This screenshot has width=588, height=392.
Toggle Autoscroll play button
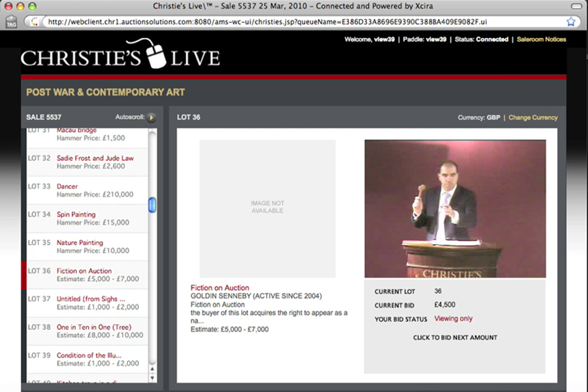(151, 118)
